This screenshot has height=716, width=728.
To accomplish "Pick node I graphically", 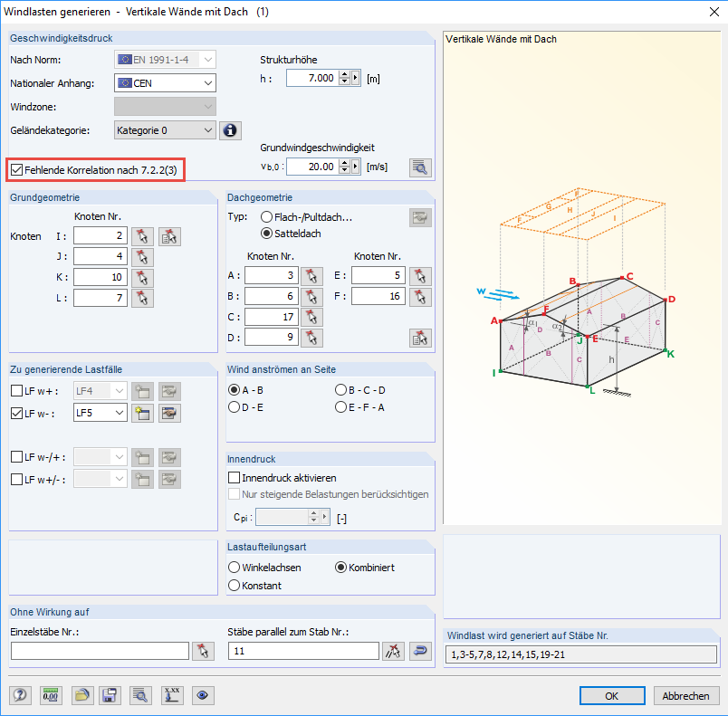I will [142, 236].
